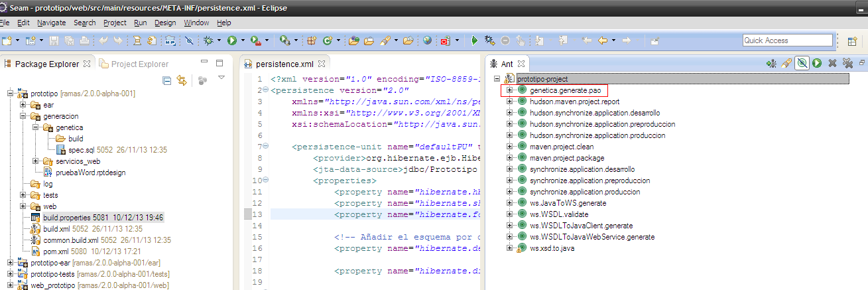Screen dimensions: 868x290
Task: Run the selected target in Ant view
Action: 817,64
